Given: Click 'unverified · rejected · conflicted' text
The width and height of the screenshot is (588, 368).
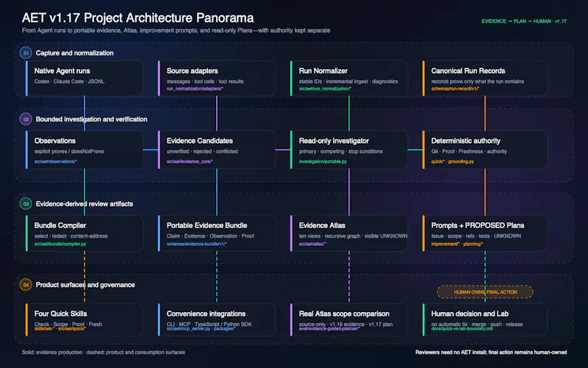Looking at the screenshot, I should pyautogui.click(x=202, y=152).
